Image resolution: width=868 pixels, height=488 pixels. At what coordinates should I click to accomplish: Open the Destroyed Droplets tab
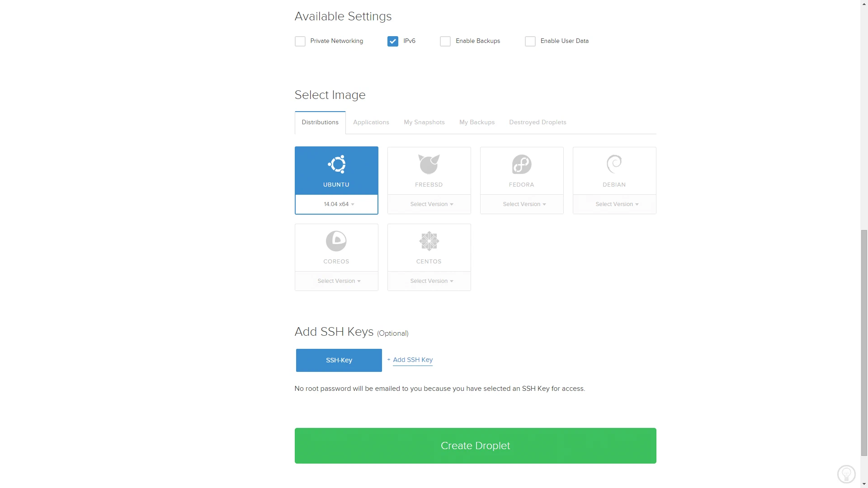[538, 122]
